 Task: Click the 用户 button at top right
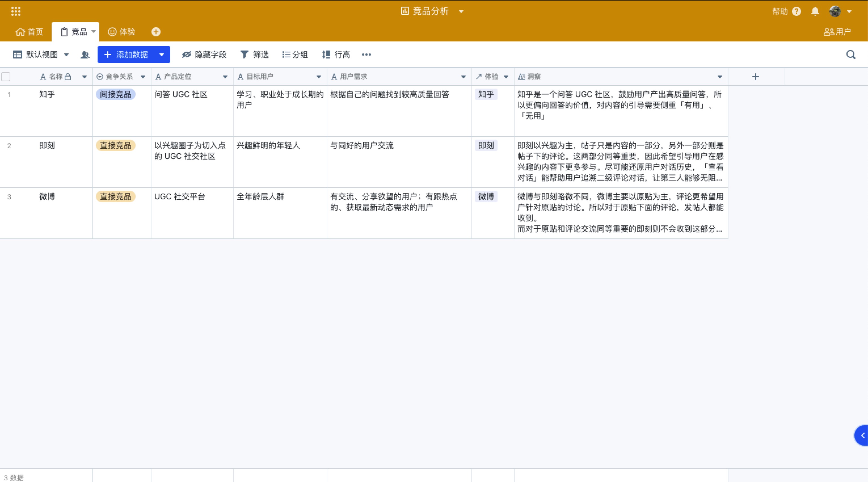point(837,32)
